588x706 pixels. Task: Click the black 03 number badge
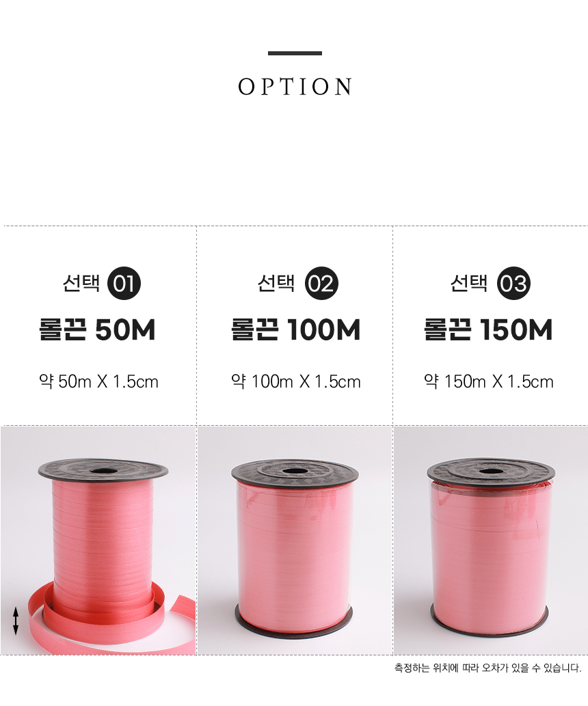513,284
